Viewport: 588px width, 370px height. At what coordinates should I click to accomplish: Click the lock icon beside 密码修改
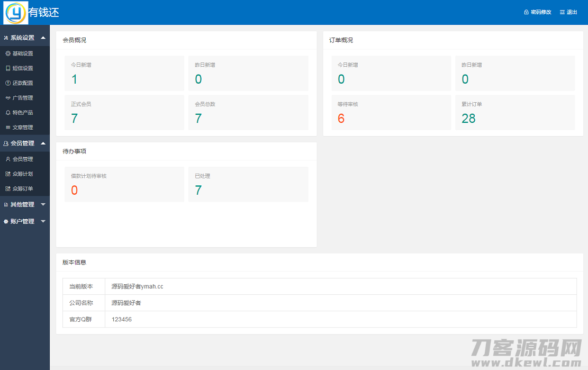coord(526,12)
